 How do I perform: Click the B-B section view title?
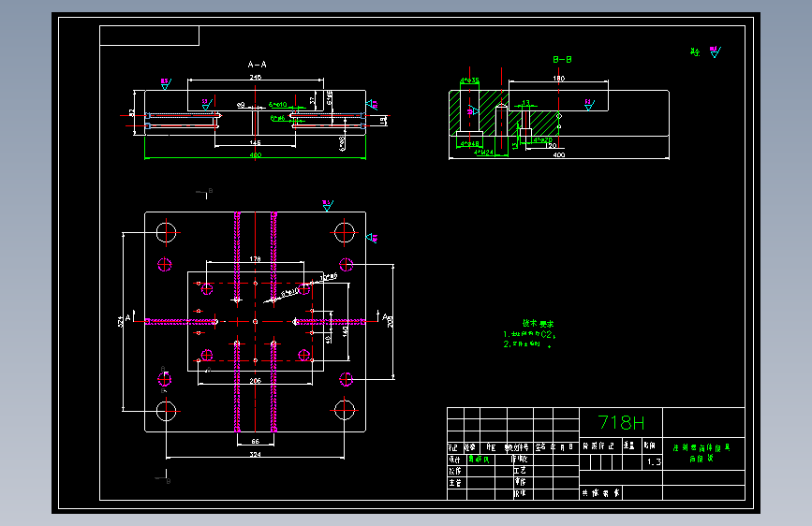point(562,60)
